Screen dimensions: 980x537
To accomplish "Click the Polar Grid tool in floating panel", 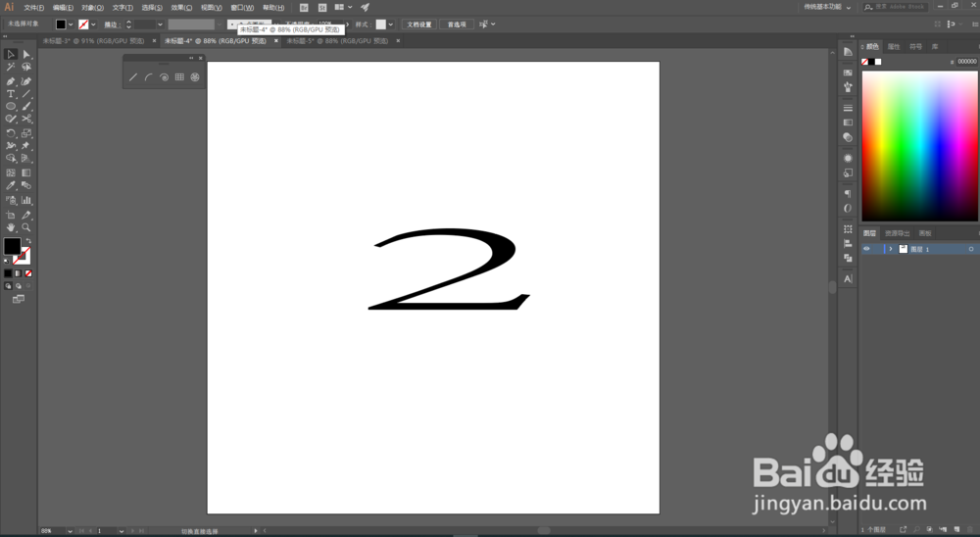I will click(x=195, y=77).
